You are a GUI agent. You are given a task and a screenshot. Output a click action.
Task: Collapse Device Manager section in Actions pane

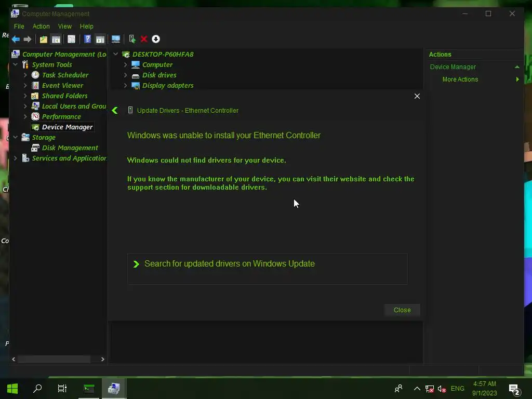click(x=517, y=67)
